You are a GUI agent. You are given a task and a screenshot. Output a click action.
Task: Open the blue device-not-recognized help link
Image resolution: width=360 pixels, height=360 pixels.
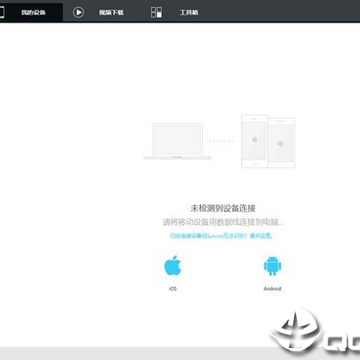pos(222,236)
